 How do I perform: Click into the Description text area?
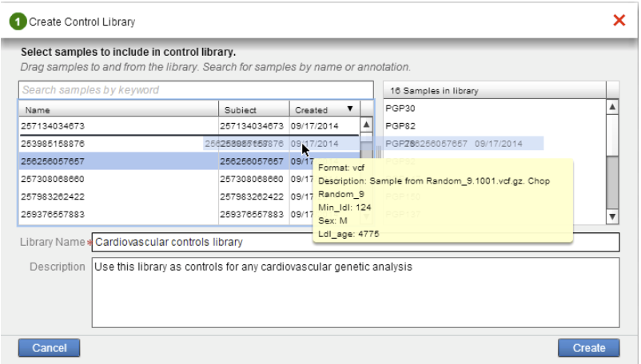tap(355, 292)
